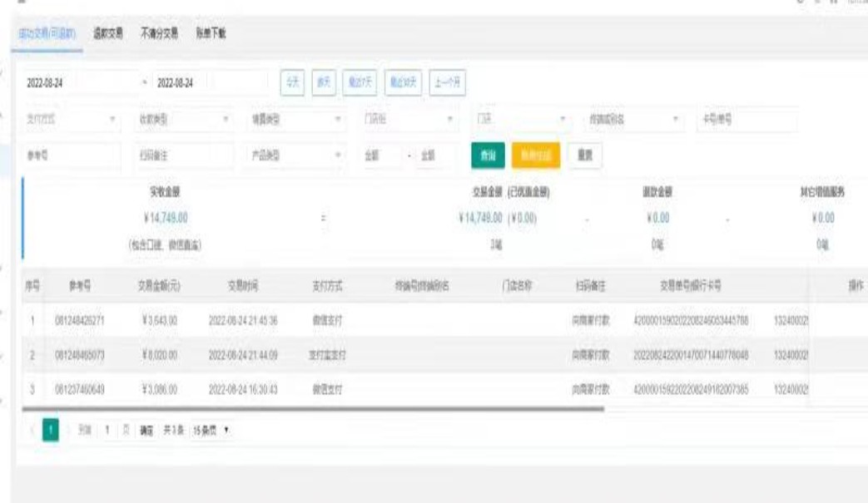This screenshot has width=868, height=503.
Task: Open the 产品类型 dropdown
Action: click(295, 155)
